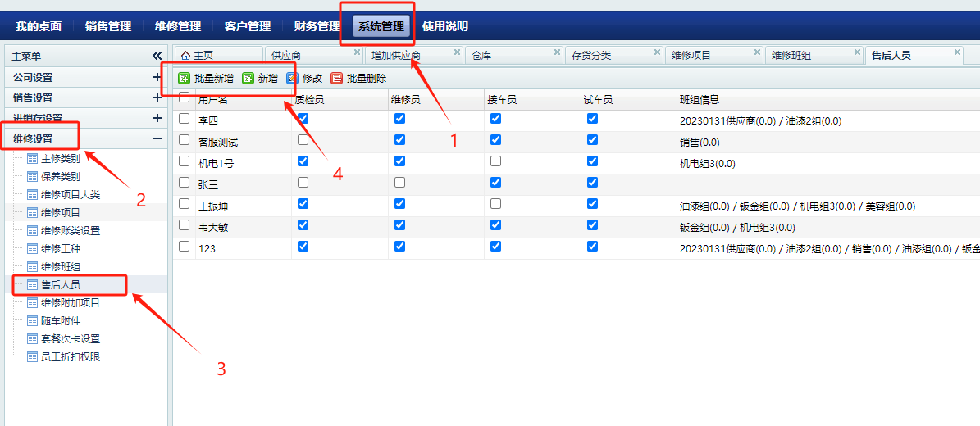980x426 pixels.
Task: Toggle the select-all checkbox in table header
Action: coord(184,97)
